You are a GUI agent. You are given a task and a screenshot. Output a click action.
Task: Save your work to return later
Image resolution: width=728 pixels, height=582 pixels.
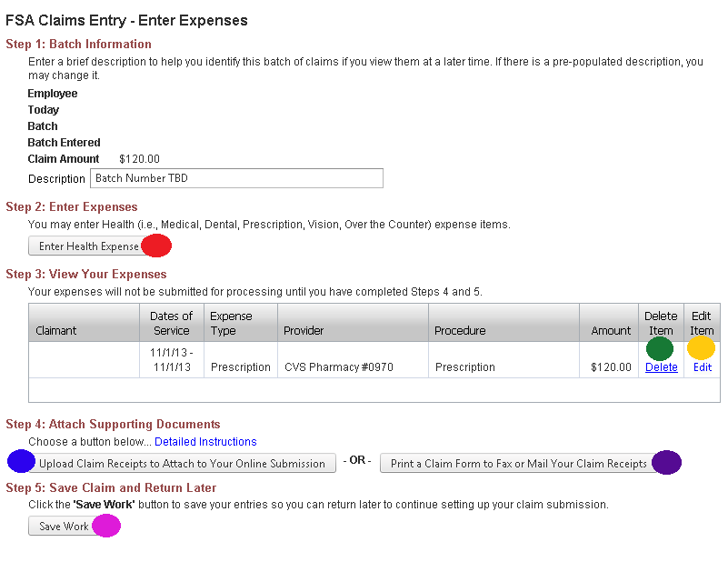[64, 527]
